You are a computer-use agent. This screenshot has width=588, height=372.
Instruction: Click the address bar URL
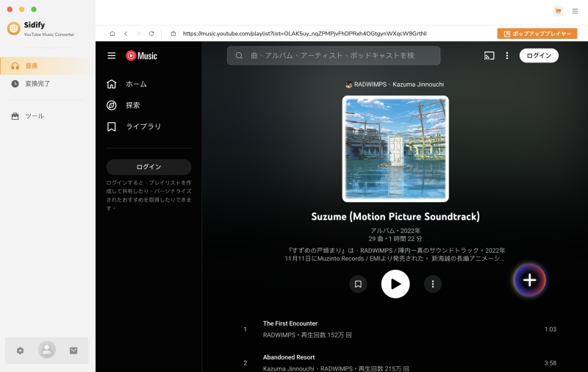(304, 33)
